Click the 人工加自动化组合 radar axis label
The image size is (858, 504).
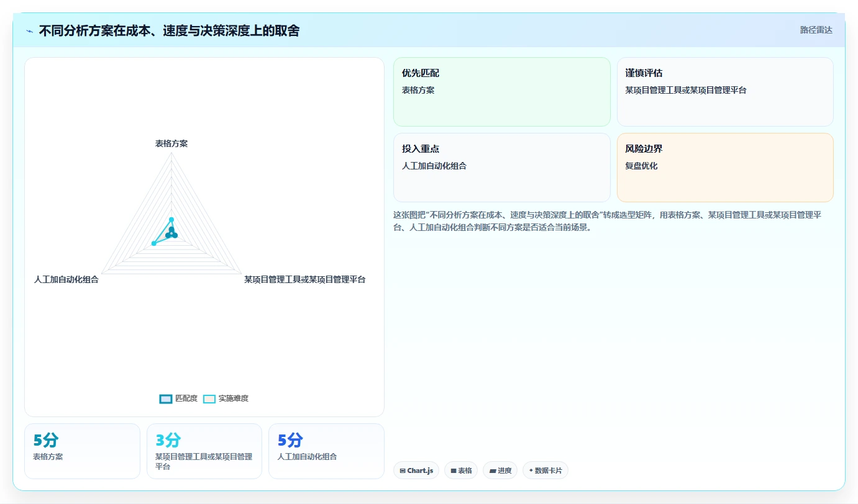click(66, 279)
